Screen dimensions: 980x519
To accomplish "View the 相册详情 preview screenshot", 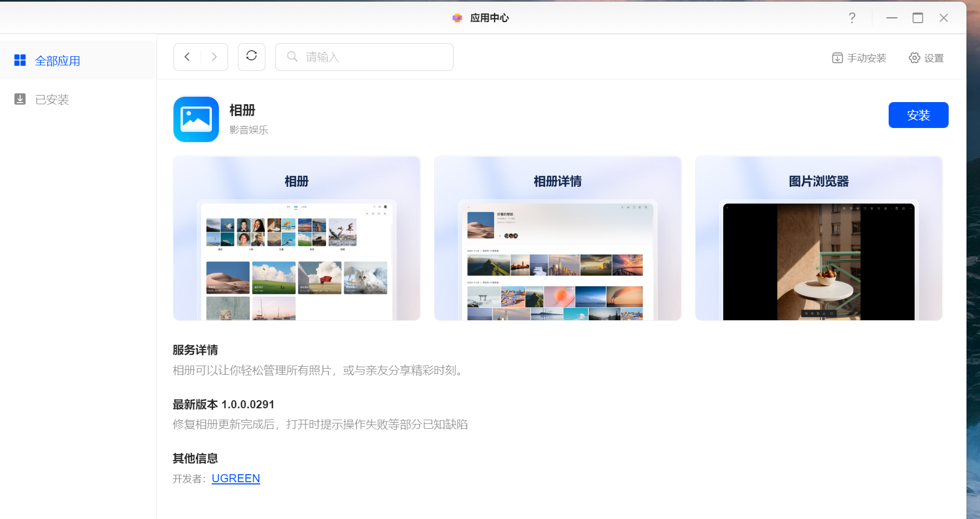I will point(558,238).
